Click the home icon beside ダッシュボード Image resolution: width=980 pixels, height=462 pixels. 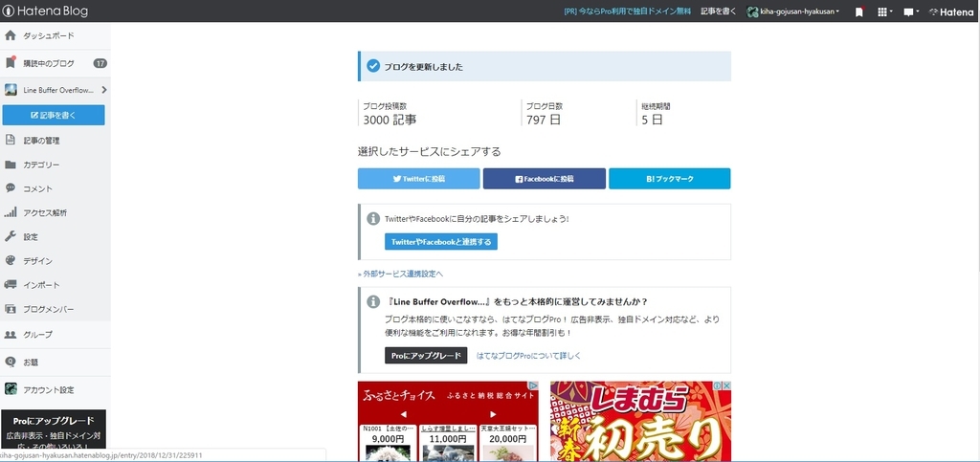tap(10, 35)
